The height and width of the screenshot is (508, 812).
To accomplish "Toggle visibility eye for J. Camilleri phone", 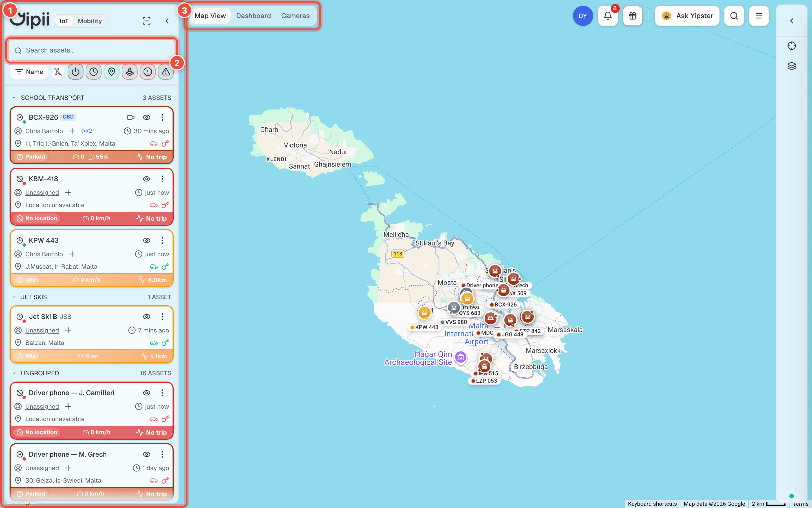I will [147, 393].
